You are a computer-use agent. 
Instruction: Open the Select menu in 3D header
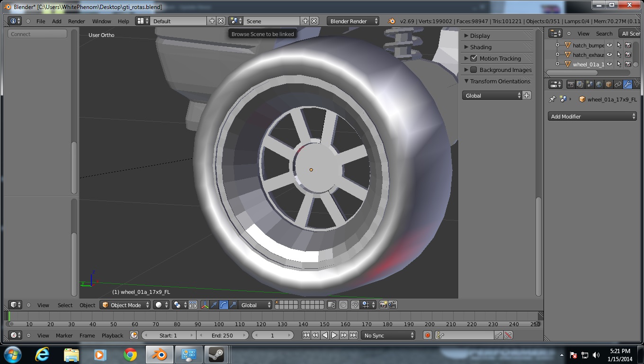click(x=65, y=305)
